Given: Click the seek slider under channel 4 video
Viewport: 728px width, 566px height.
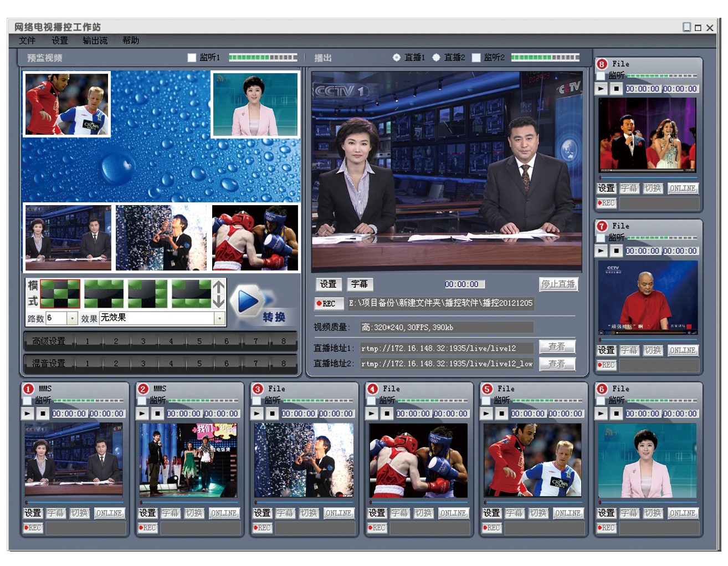Looking at the screenshot, I should click(x=418, y=502).
